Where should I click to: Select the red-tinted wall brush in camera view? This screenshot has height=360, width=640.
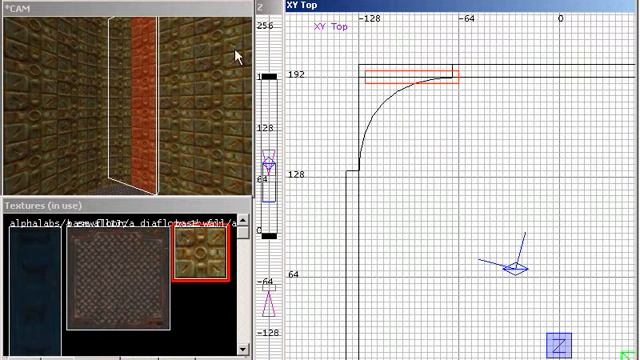144,104
